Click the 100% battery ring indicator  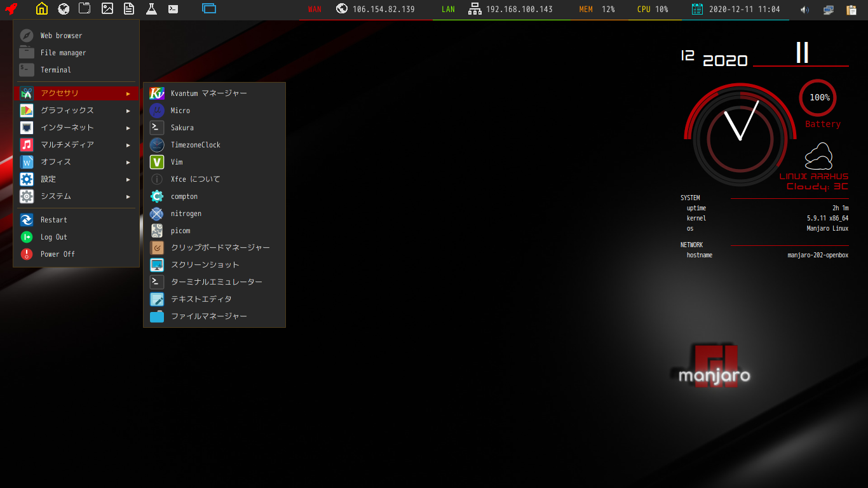pyautogui.click(x=818, y=97)
